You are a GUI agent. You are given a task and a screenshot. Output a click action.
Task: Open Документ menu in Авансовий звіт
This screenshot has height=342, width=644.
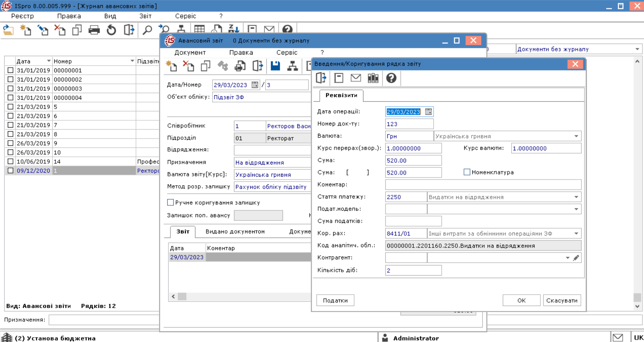pyautogui.click(x=190, y=52)
